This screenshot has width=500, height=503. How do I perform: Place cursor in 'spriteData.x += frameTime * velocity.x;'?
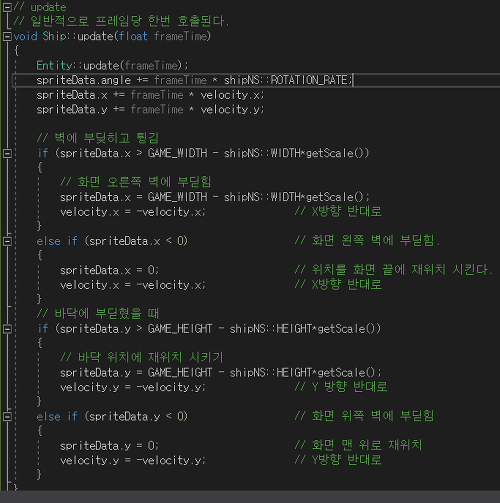pos(150,95)
